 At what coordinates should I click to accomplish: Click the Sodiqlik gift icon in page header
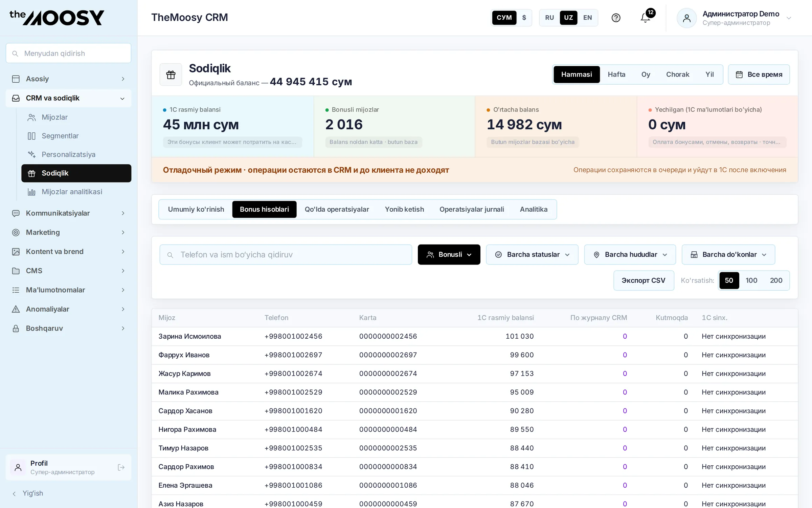pyautogui.click(x=171, y=75)
